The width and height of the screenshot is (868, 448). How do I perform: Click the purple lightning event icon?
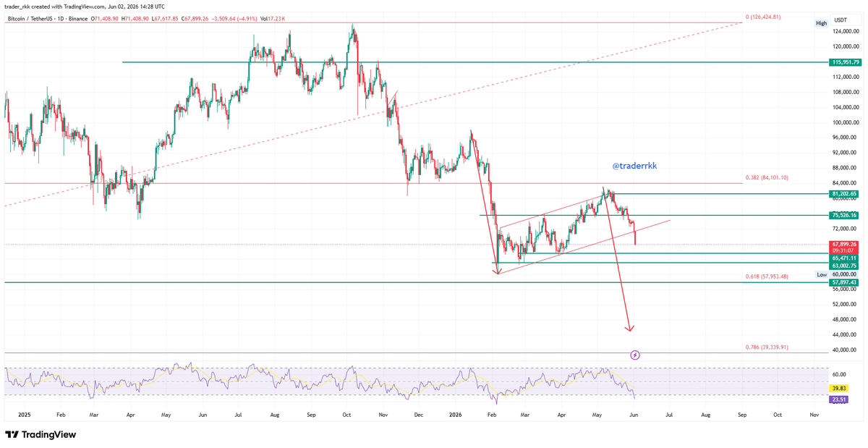635,355
